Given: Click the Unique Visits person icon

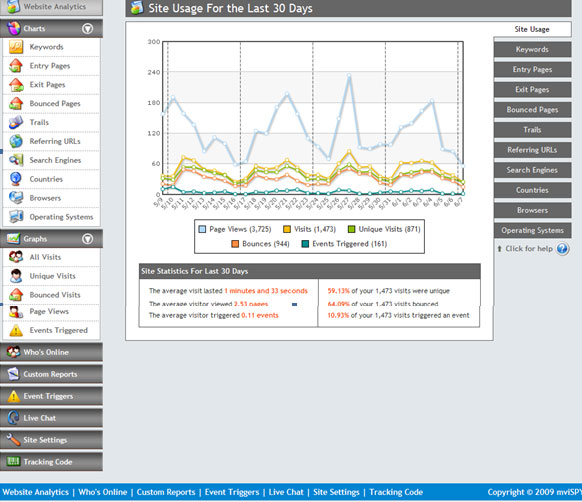Looking at the screenshot, I should (16, 276).
